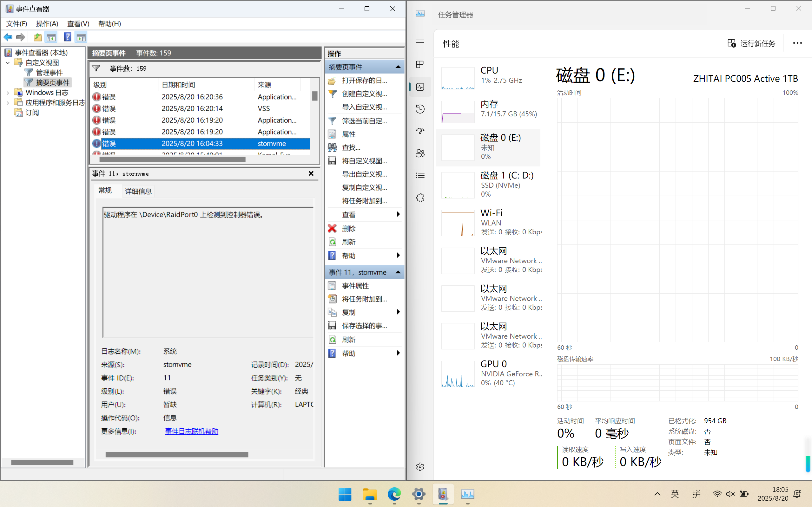Open File Explorer from taskbar
812x507 pixels.
(x=370, y=494)
